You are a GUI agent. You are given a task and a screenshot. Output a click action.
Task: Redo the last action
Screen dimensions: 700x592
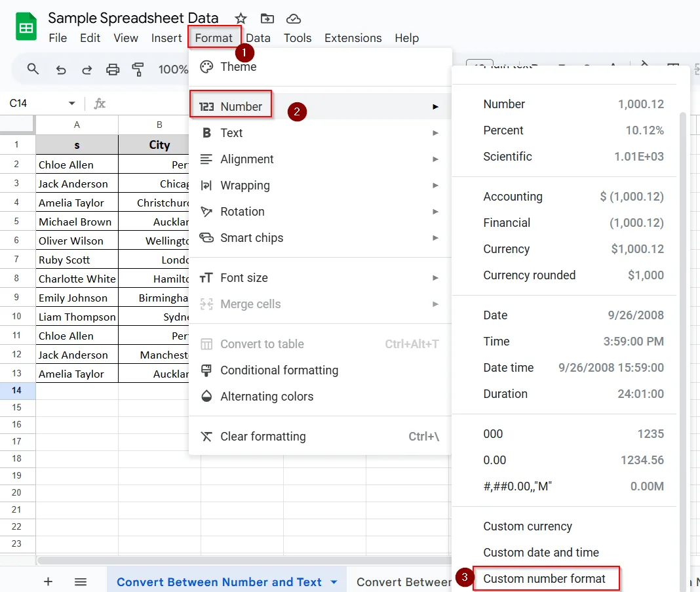coord(87,69)
